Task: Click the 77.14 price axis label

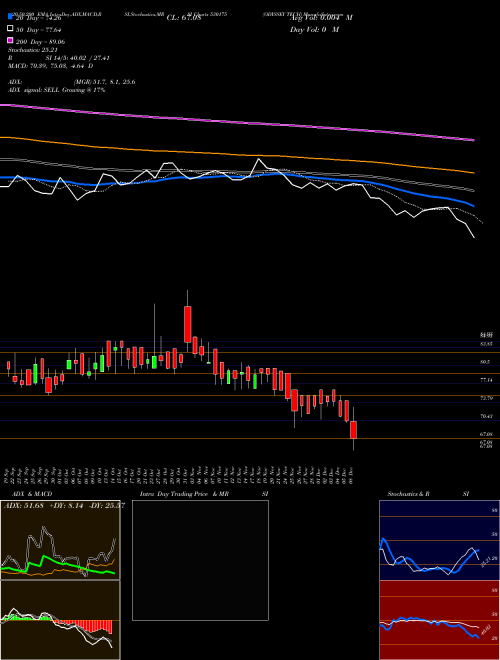Action: [x=486, y=380]
